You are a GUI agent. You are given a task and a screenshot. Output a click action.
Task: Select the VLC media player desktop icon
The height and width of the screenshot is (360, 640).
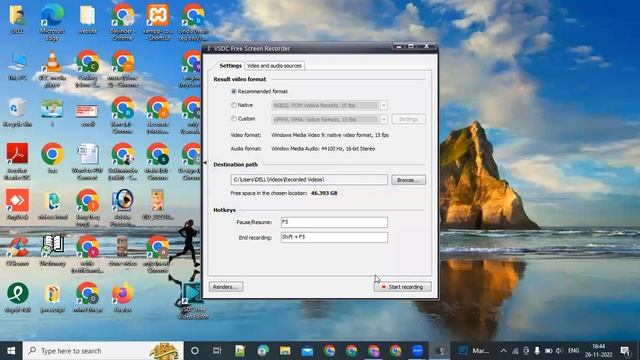point(52,69)
